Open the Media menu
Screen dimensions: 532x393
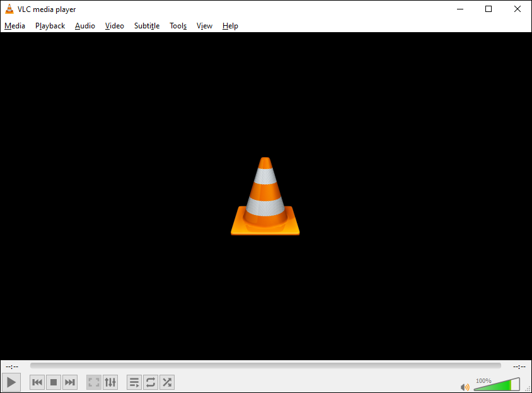coord(14,26)
